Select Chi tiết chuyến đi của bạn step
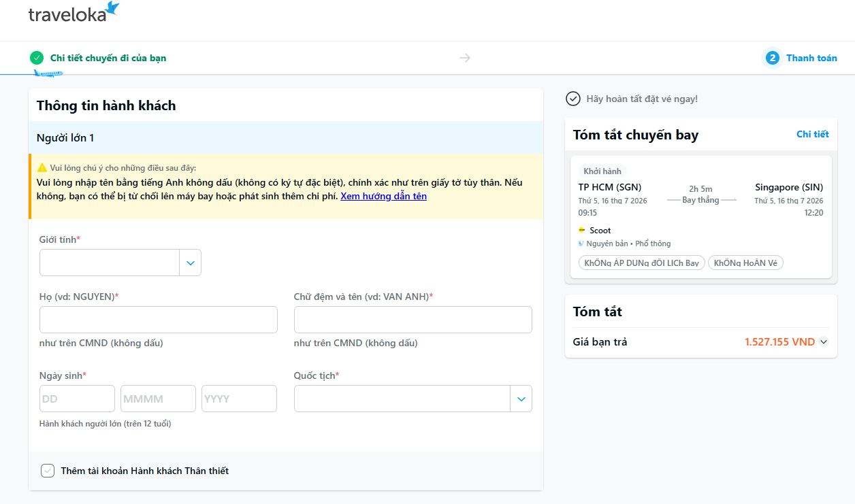Viewport: 855px width, 504px height. [108, 58]
